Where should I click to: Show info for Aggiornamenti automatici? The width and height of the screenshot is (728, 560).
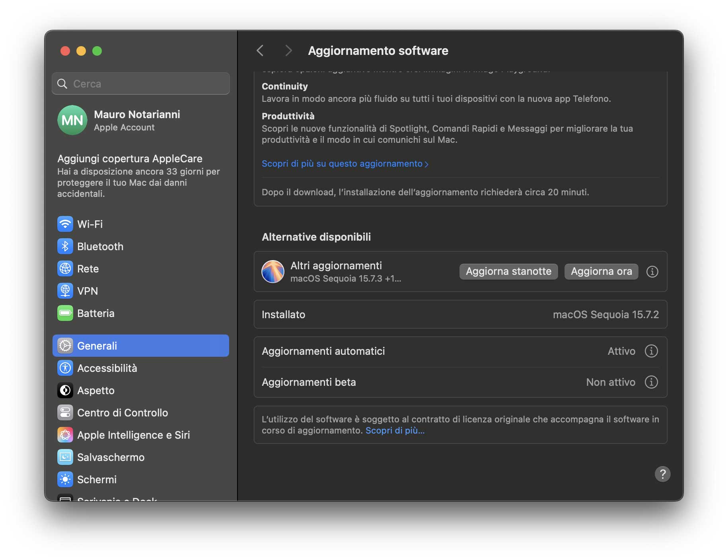click(x=651, y=351)
